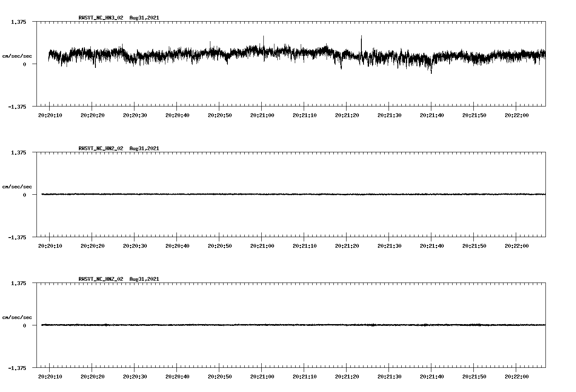The height and width of the screenshot is (392, 576).
Task: Click the -1.375 lower limit of HN2 plot
Action: [x=17, y=237]
